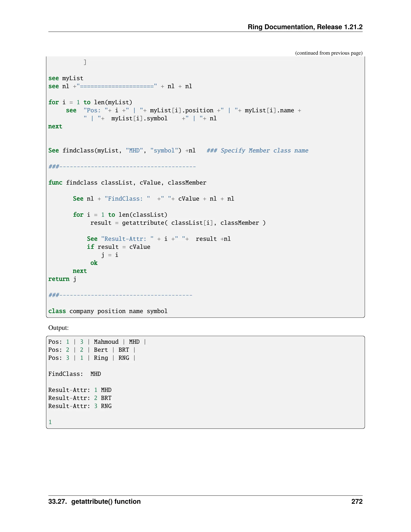Click the 'see myList' code line

click(66, 78)
